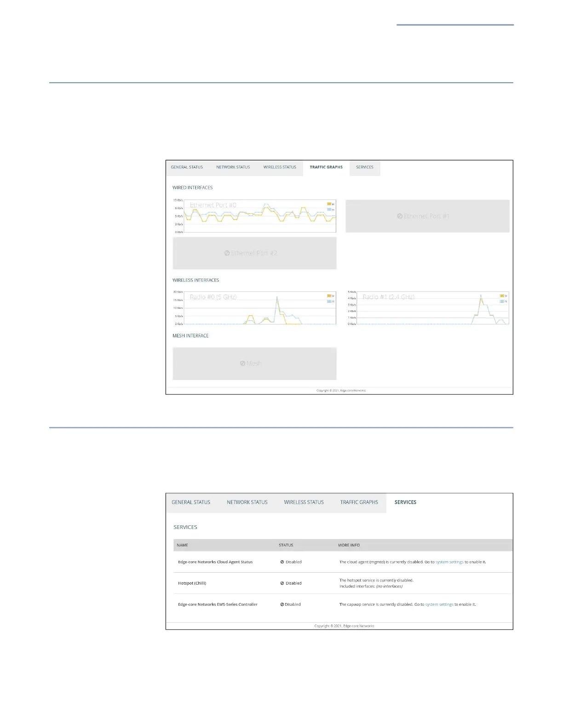Screen dimensions: 563x728
Task: Click 'WIRED INTERFACES' section heading
Action: [192, 188]
